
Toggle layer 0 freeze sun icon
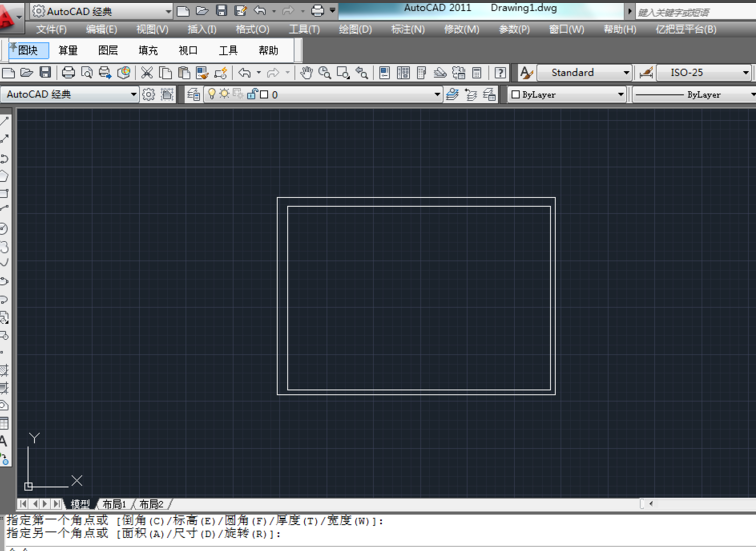tap(224, 94)
